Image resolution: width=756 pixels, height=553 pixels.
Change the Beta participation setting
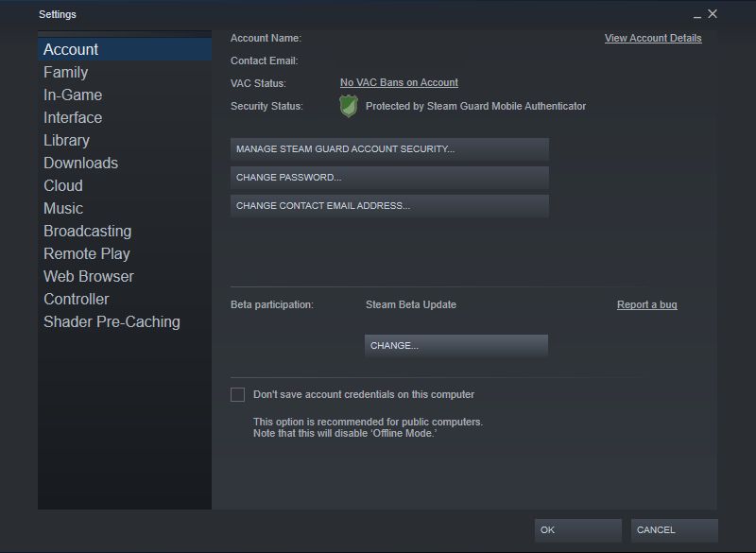(x=457, y=345)
